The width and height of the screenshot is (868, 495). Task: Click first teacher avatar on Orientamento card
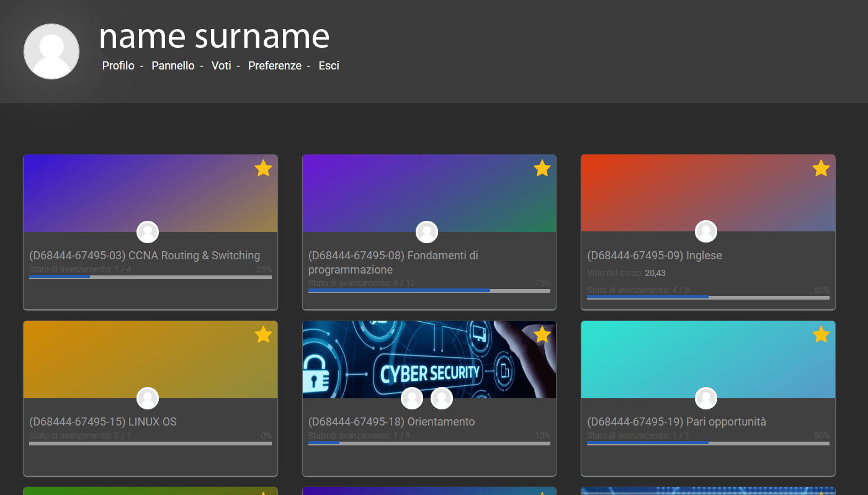412,398
